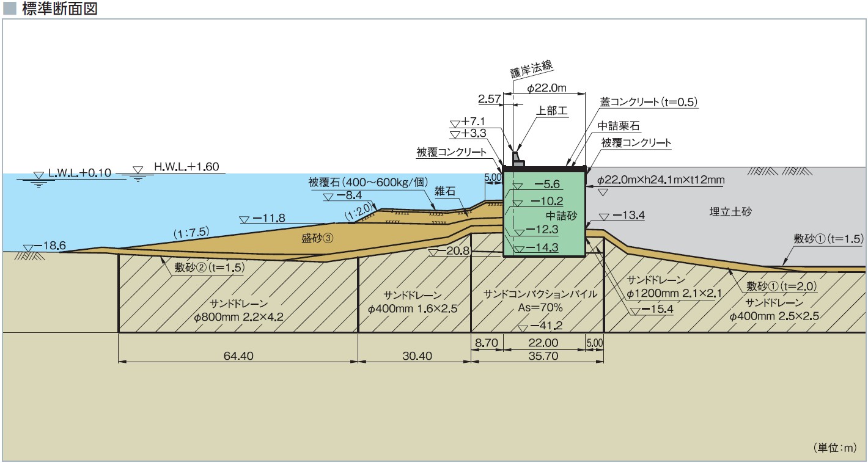Click the 蓋コンクリート(t=0.5) callout label

(x=649, y=102)
